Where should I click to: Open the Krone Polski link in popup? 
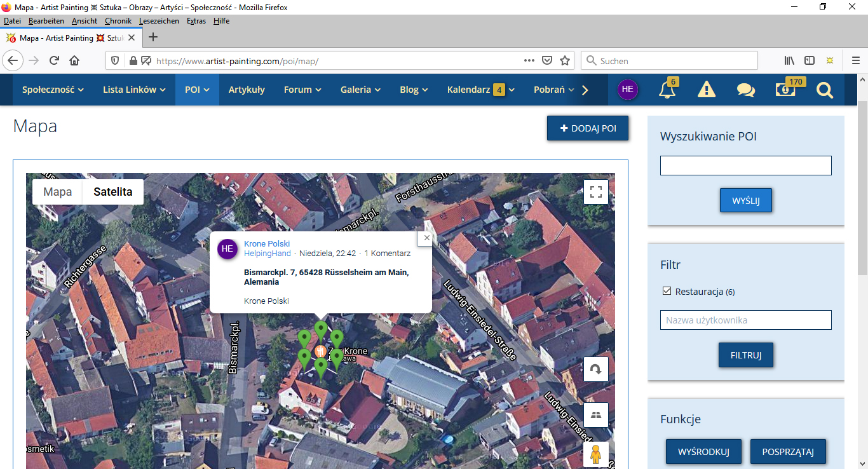(267, 243)
